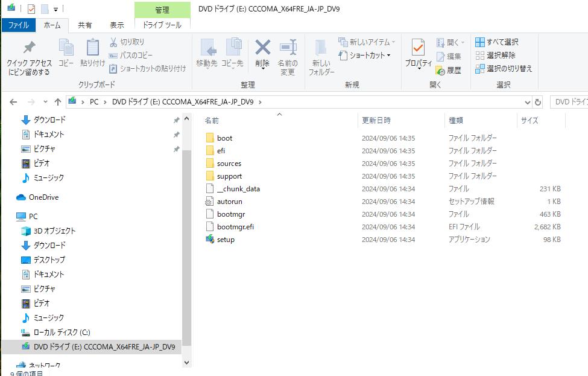
Task: Click chevron after DVD drive in address bar
Action: [260, 102]
